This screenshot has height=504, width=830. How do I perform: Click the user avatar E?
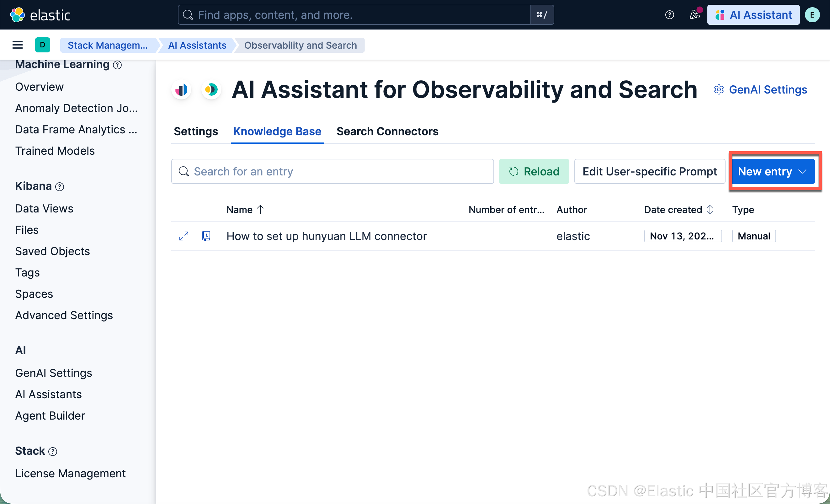[x=812, y=15]
